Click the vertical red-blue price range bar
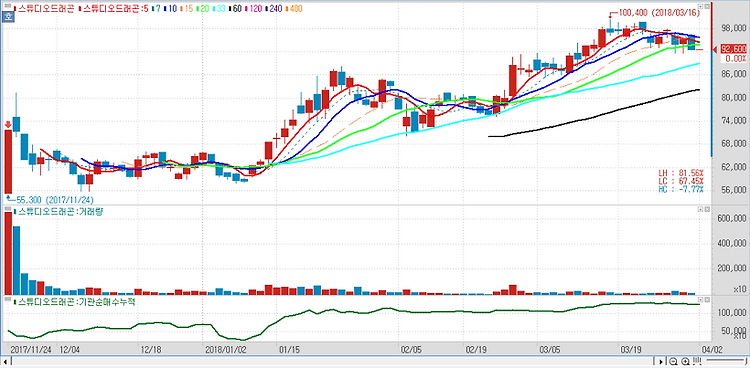 [x=712, y=79]
